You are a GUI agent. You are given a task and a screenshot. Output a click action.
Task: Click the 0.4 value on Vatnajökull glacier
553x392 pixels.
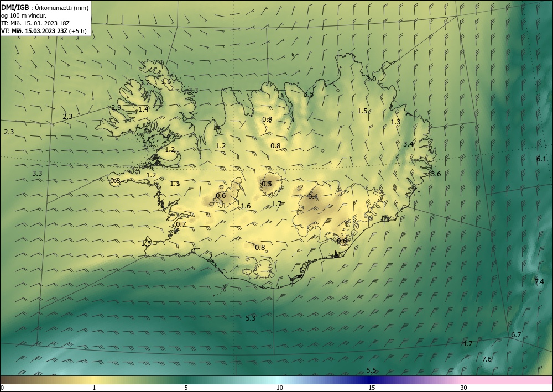[x=313, y=197]
